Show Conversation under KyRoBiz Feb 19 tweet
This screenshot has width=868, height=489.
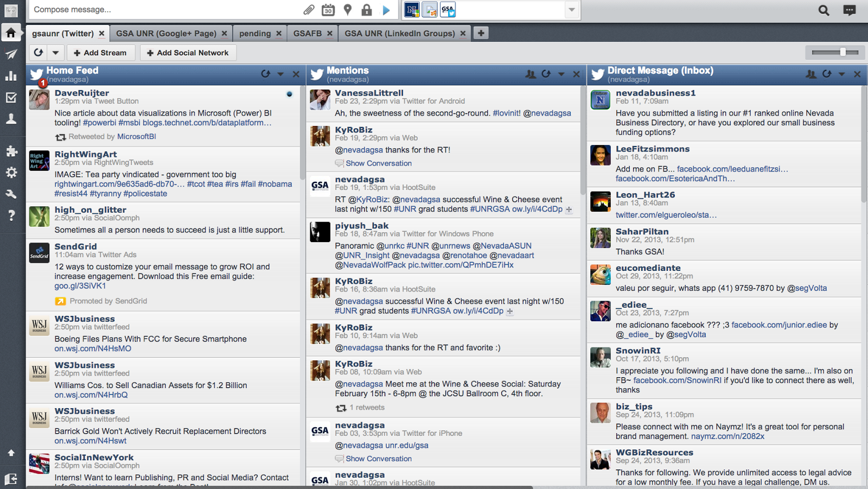point(379,163)
